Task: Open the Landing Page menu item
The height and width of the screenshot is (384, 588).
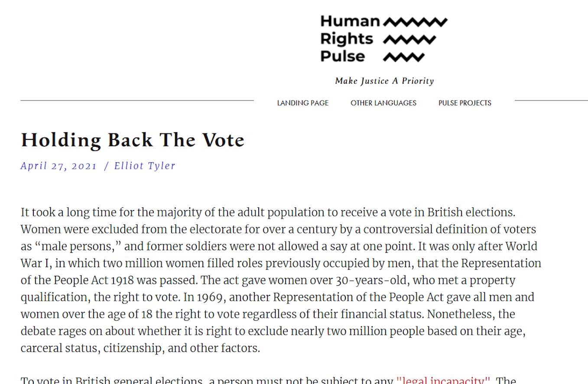Action: (x=303, y=103)
